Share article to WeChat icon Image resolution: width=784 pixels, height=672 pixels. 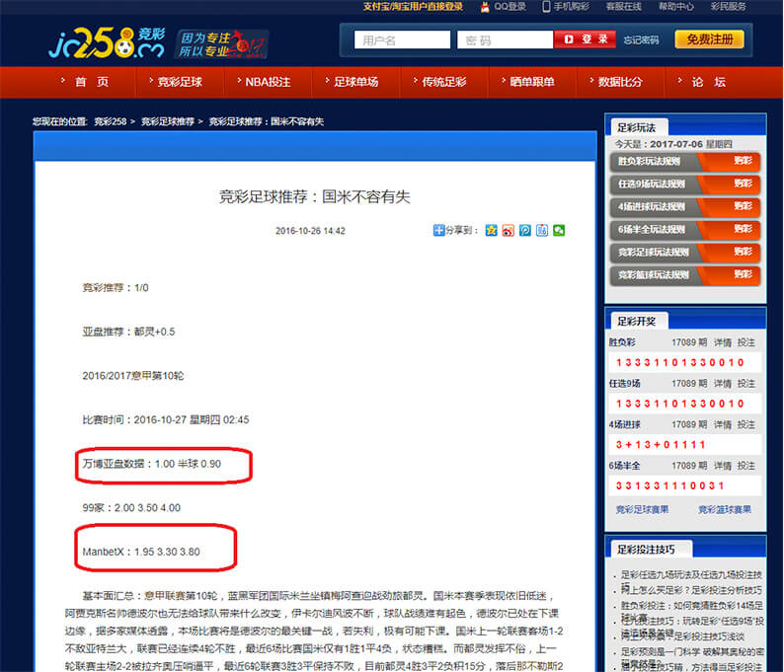tap(559, 230)
